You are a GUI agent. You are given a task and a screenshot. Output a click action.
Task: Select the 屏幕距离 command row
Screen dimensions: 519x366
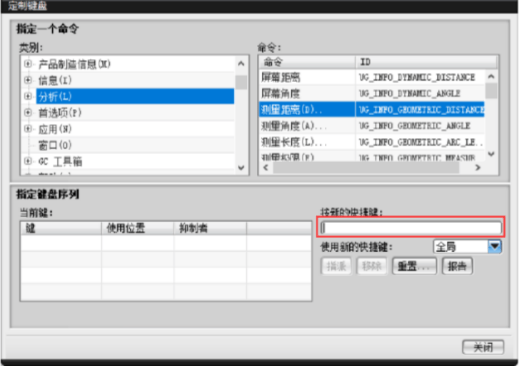[x=372, y=77]
